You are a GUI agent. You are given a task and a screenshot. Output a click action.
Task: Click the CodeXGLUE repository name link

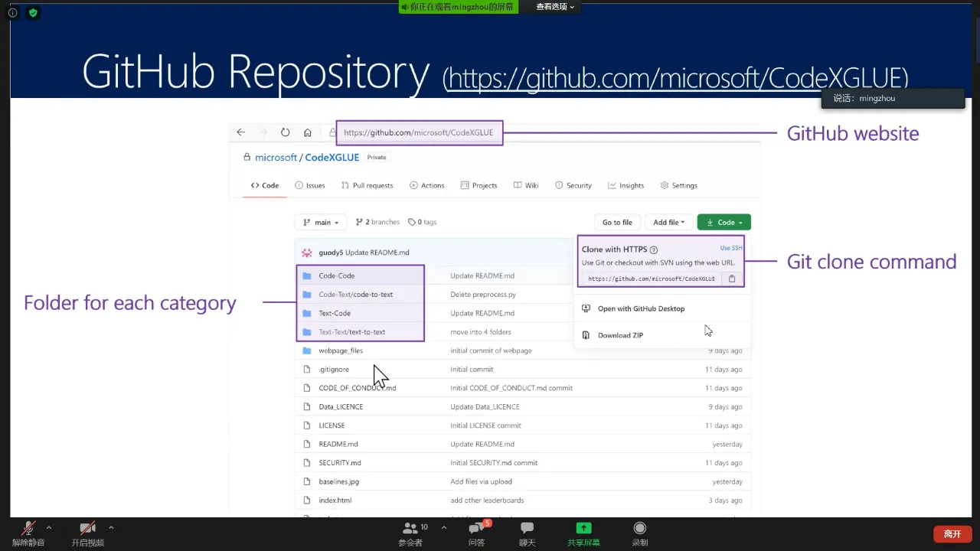[332, 158]
